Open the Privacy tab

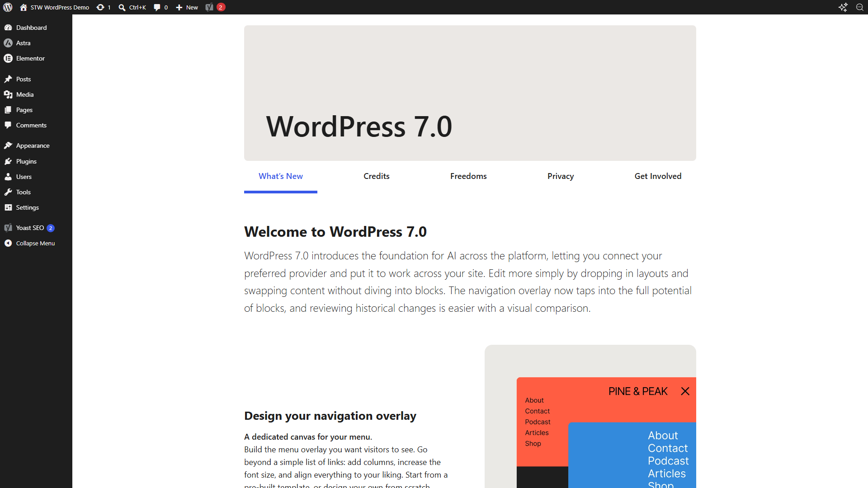tap(561, 176)
